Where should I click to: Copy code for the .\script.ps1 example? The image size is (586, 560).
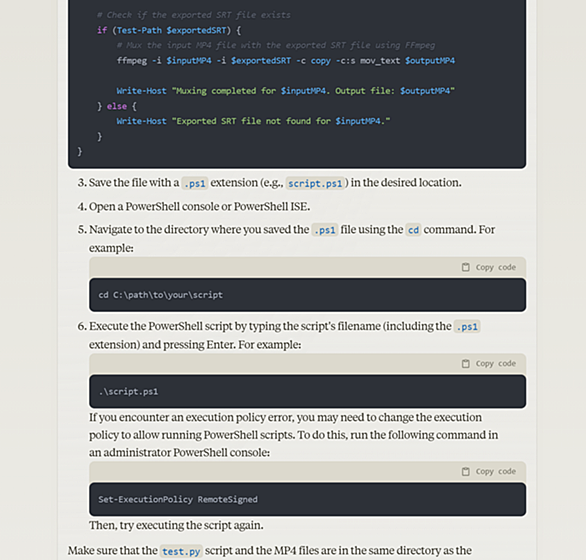[x=489, y=364]
